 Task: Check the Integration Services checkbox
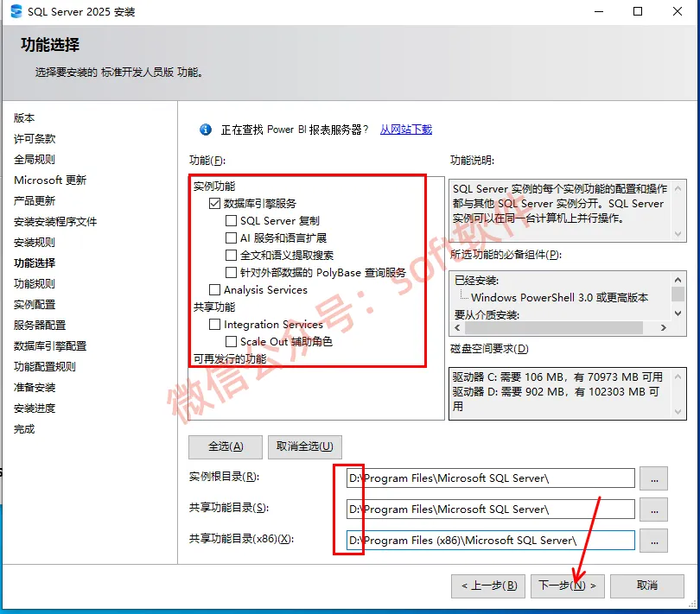[x=214, y=325]
